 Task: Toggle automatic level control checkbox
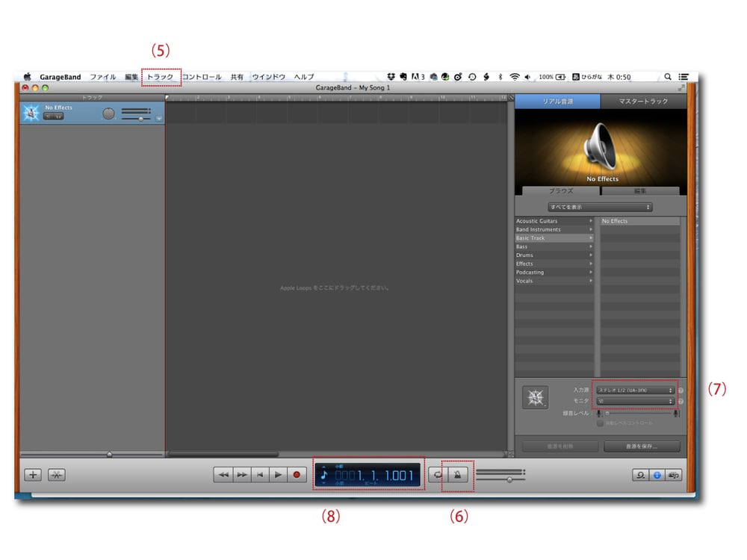[600, 423]
